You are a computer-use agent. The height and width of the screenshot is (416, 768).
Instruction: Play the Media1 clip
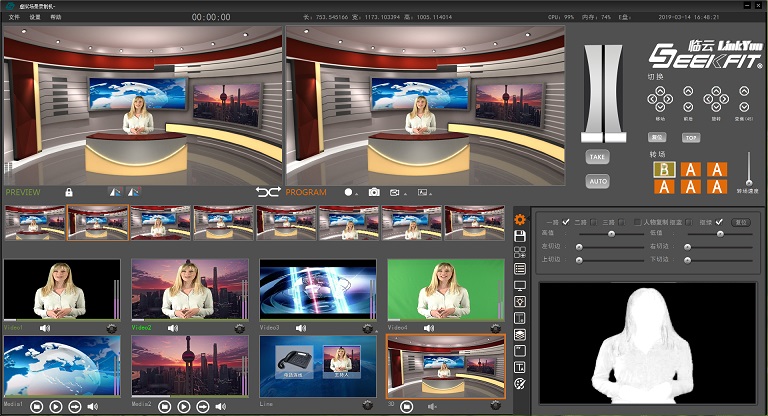point(55,407)
